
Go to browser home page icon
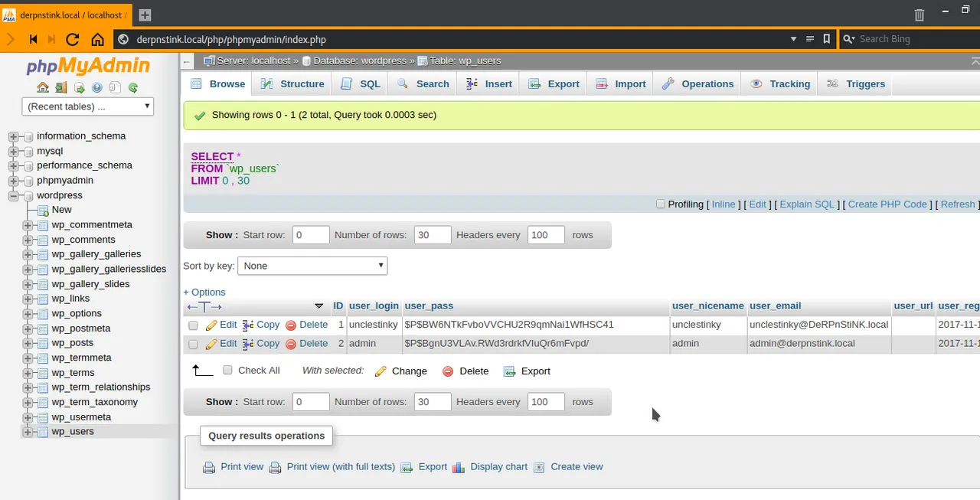[97, 39]
